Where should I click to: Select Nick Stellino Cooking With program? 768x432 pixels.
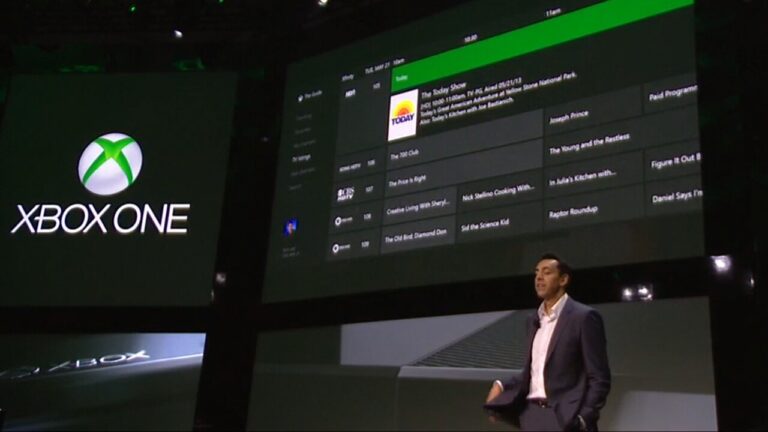tap(500, 192)
